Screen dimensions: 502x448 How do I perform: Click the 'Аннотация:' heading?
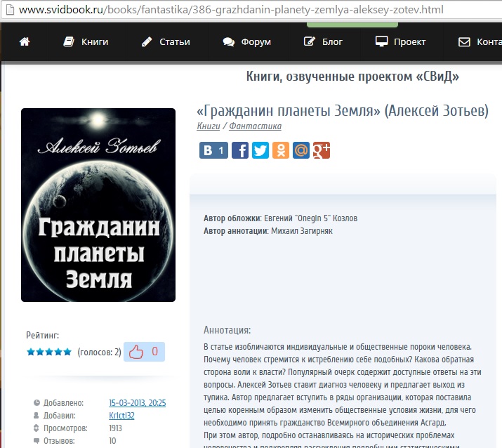pos(227,330)
